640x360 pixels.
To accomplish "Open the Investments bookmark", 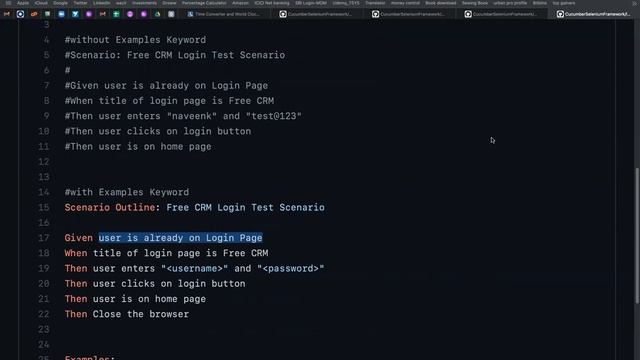I will tap(144, 3).
